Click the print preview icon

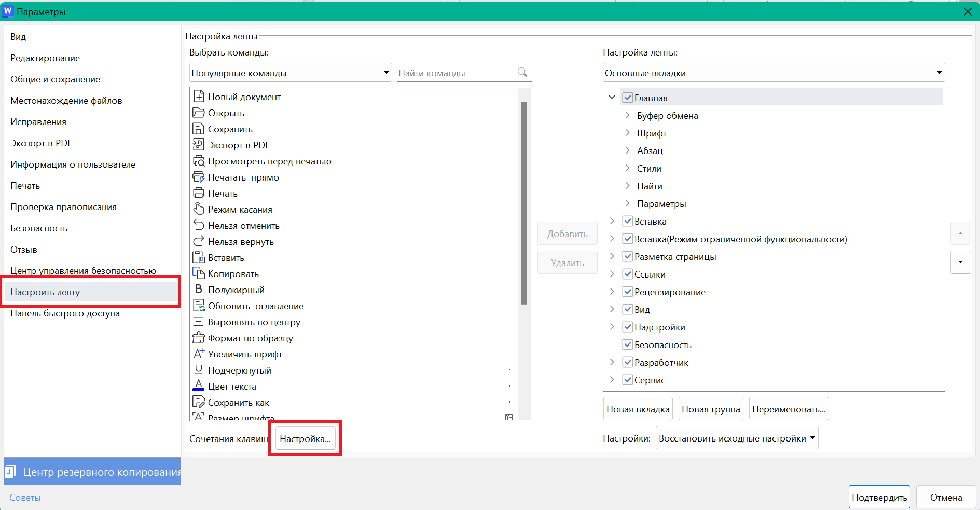coord(199,161)
